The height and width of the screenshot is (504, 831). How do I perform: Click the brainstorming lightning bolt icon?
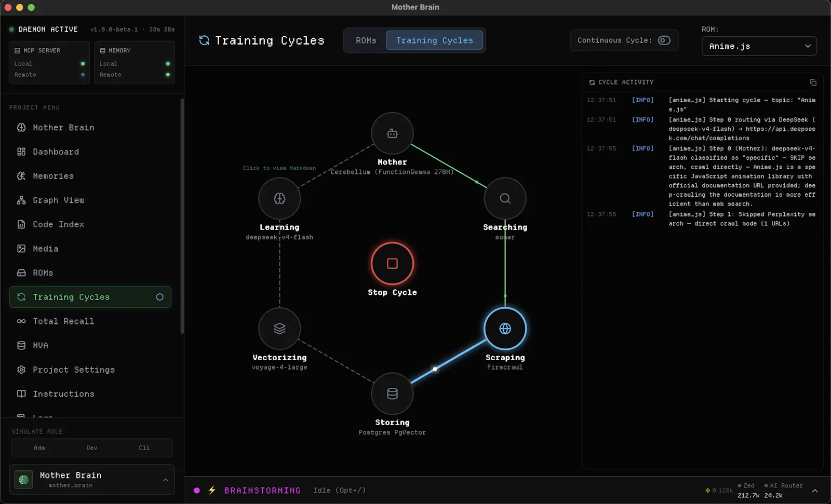point(212,491)
